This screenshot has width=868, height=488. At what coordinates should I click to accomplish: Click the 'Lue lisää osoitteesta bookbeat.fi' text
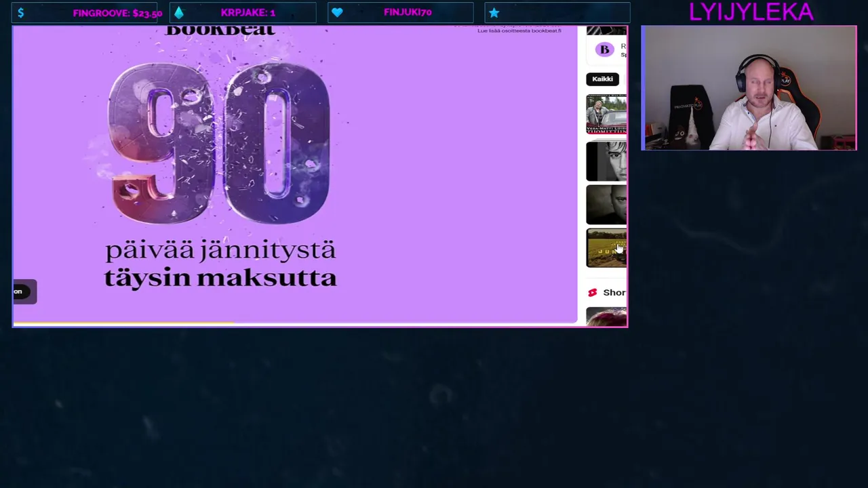click(519, 30)
